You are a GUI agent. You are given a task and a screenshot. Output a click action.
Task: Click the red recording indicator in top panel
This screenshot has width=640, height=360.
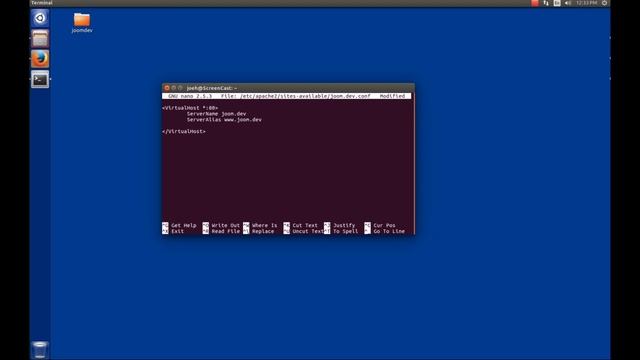pos(535,3)
